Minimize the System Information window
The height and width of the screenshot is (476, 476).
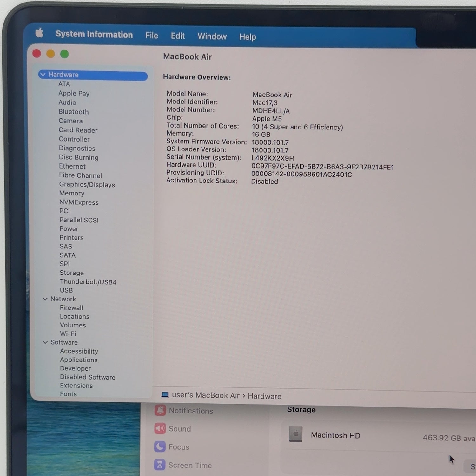coord(50,54)
